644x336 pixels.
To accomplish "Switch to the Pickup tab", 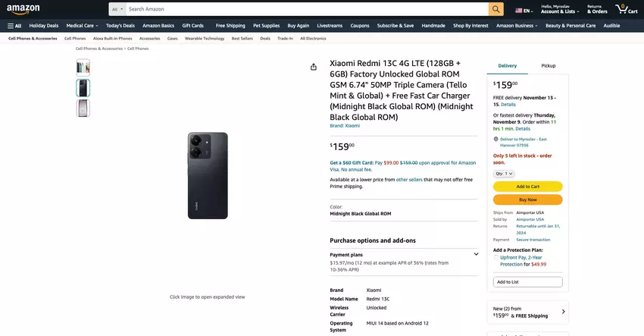I will [x=548, y=66].
